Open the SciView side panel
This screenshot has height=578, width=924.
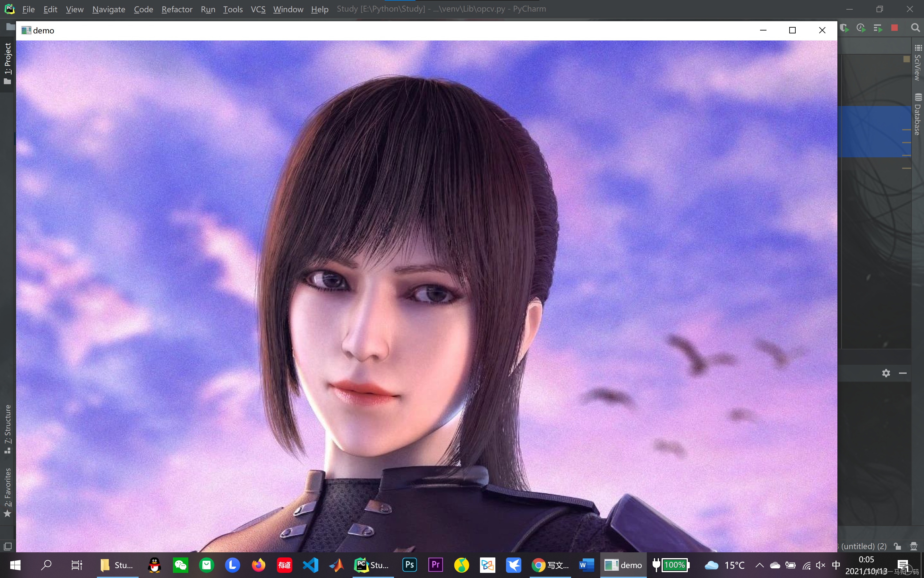point(918,63)
